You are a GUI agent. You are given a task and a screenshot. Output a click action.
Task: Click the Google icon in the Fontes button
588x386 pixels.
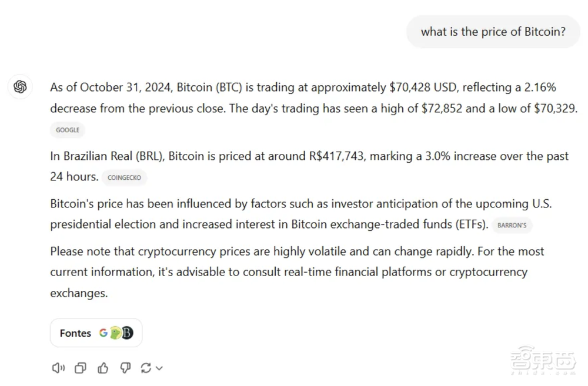(103, 333)
